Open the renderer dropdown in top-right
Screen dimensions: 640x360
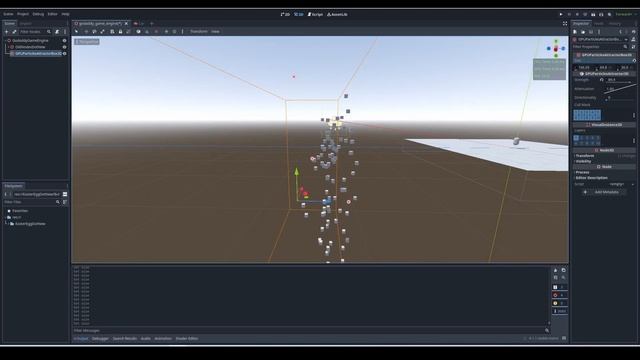[626, 14]
